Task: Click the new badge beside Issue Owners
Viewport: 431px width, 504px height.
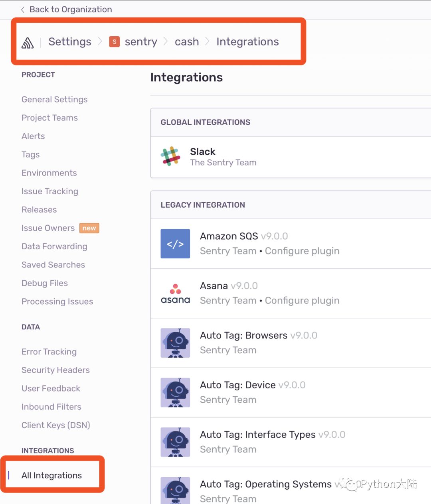Action: [x=89, y=228]
